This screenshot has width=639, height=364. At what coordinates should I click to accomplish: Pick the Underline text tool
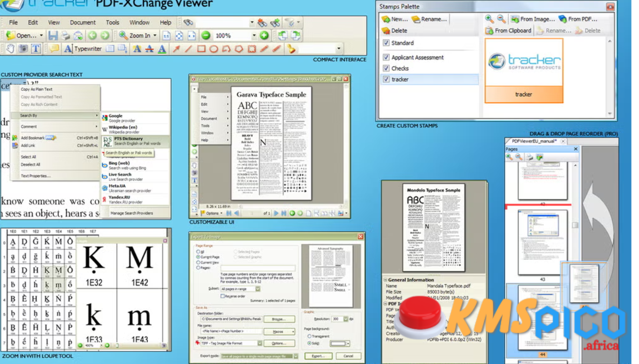coord(162,49)
